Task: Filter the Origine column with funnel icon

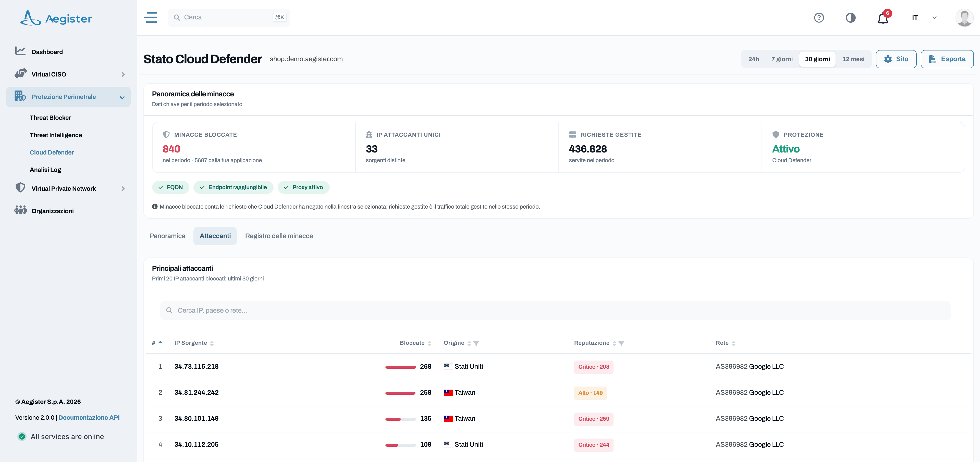Action: click(476, 343)
